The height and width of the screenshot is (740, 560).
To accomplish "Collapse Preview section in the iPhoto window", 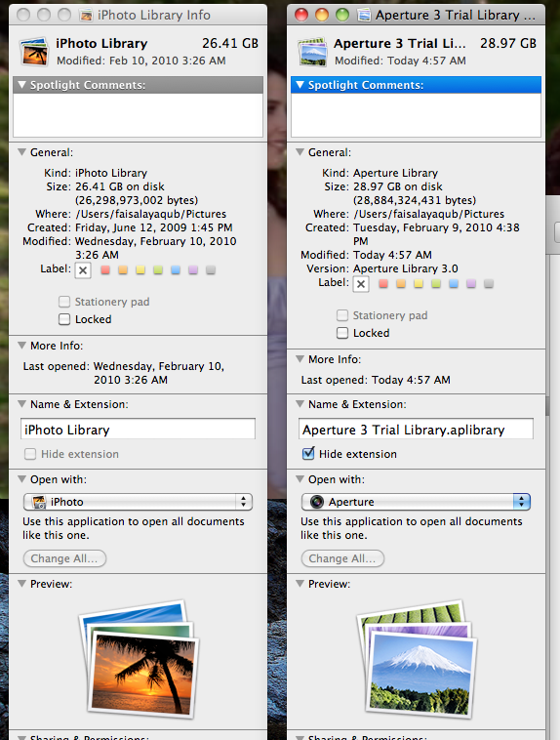I will (21, 584).
